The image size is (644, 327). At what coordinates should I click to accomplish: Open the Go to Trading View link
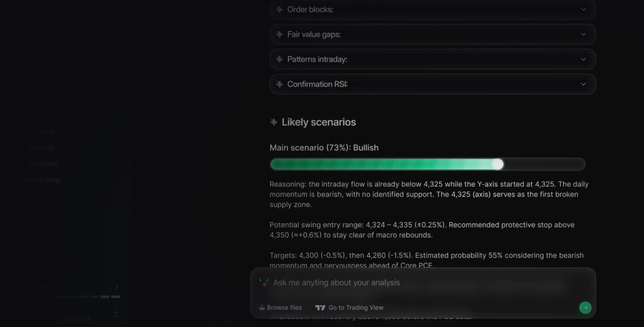click(x=349, y=308)
